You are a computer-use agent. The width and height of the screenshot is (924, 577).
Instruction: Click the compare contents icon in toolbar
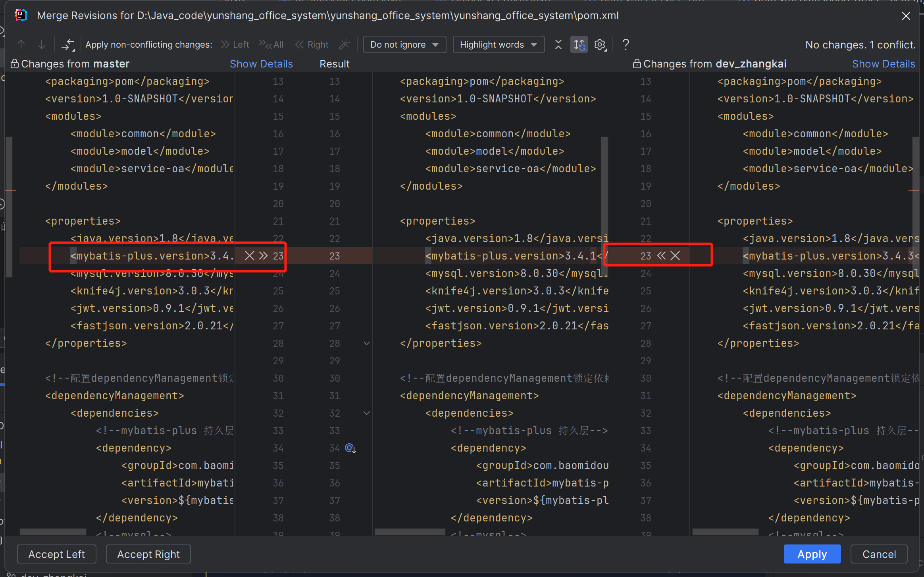68,44
